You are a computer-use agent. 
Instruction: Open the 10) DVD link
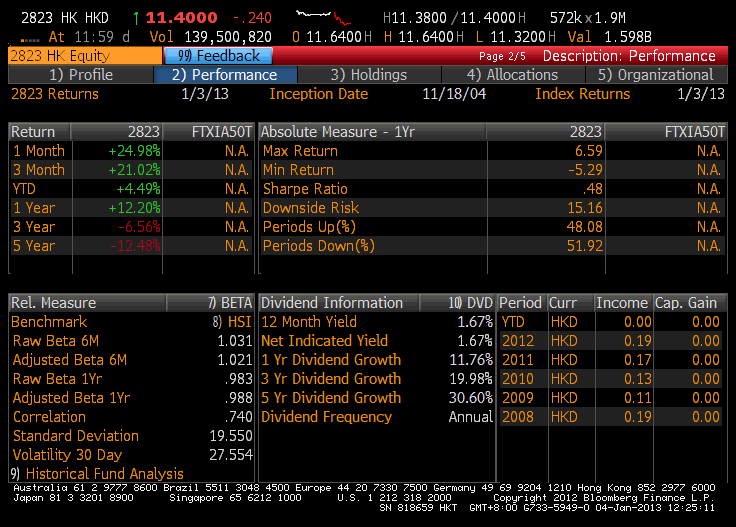click(470, 303)
